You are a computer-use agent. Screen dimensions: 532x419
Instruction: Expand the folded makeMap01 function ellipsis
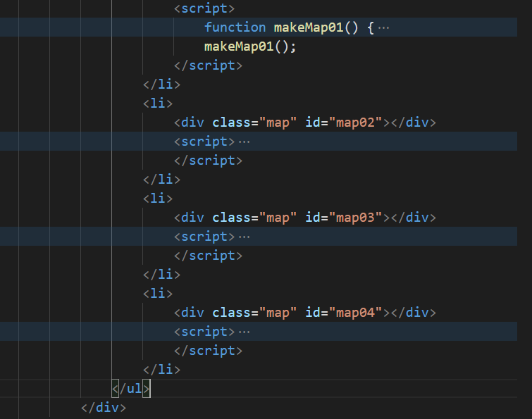(383, 28)
